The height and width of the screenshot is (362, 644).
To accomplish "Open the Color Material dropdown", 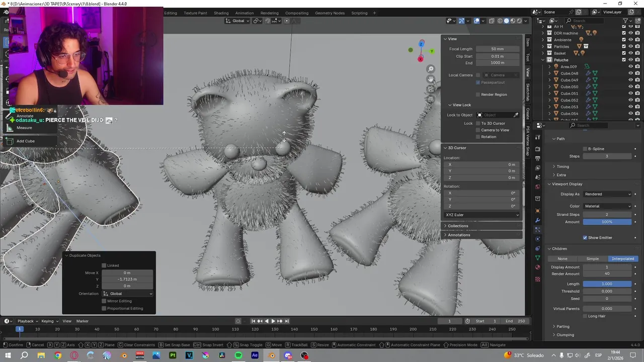I will pyautogui.click(x=607, y=206).
